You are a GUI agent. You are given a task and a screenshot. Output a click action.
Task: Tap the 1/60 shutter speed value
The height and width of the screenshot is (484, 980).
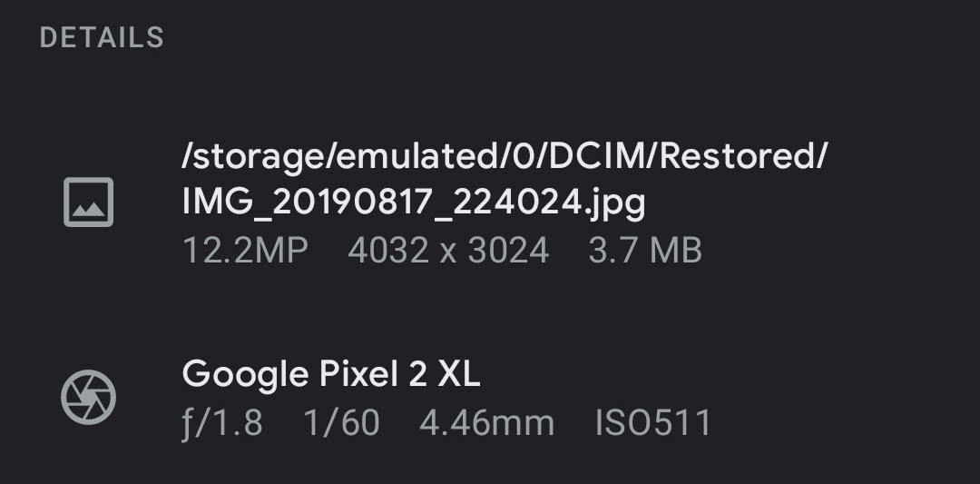click(342, 422)
